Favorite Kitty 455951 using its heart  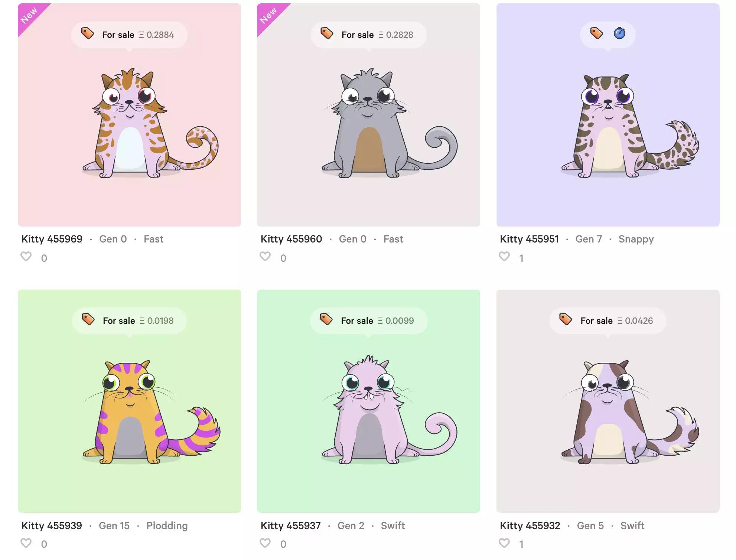[x=504, y=257]
